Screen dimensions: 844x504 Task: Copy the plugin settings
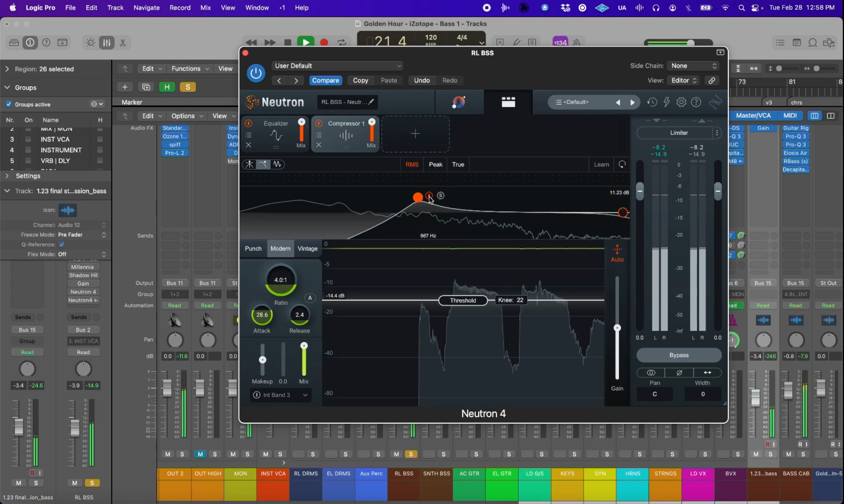point(360,81)
